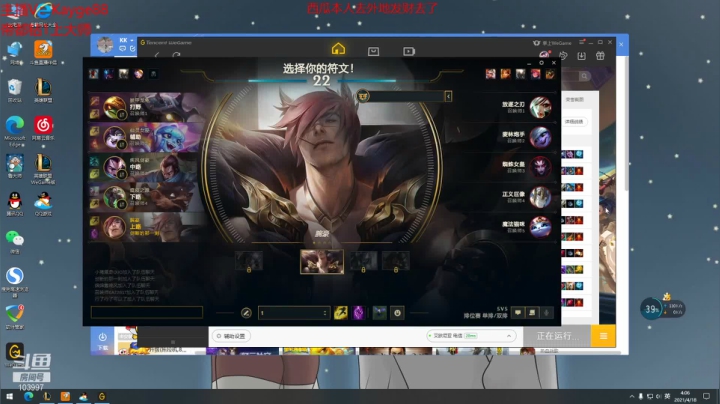
Task: Click the first enemy ban icon
Action: tap(490, 74)
